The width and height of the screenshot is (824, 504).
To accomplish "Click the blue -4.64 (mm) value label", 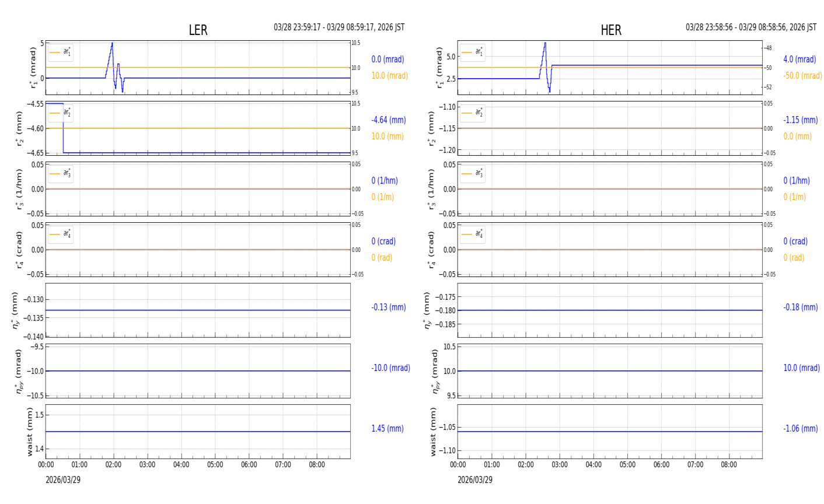I will point(389,120).
